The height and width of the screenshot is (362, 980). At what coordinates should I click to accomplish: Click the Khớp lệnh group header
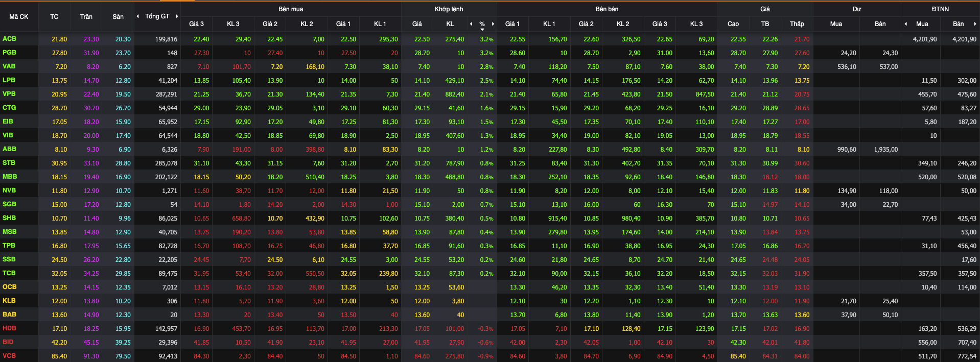click(x=449, y=9)
